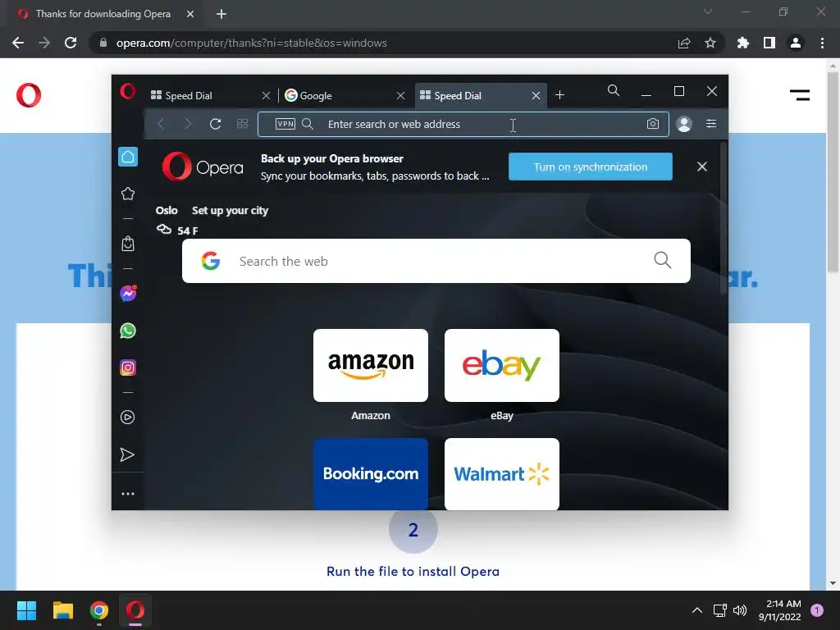Open File Explorer from taskbar

62,610
